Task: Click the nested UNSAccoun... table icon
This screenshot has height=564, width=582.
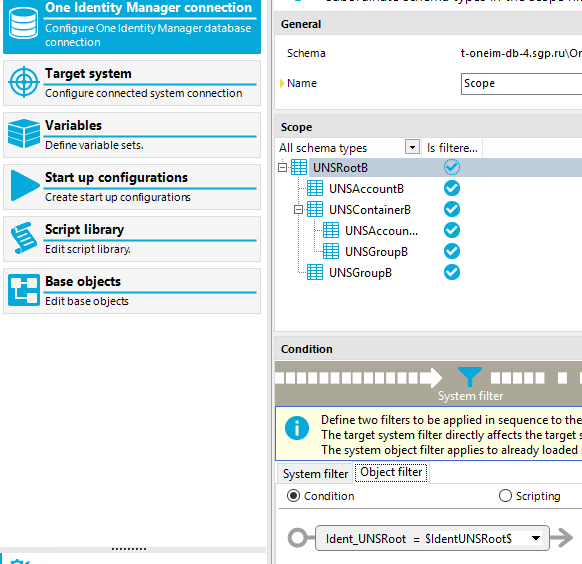Action: [x=331, y=230]
